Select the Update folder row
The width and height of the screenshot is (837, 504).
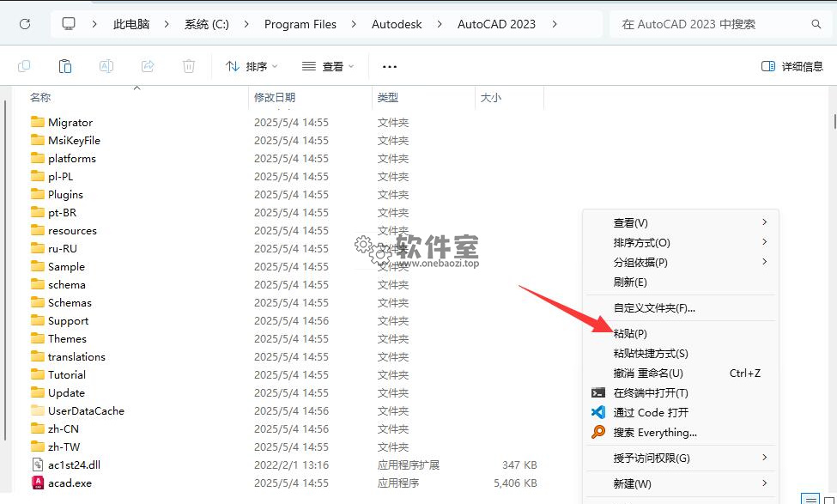(285, 392)
